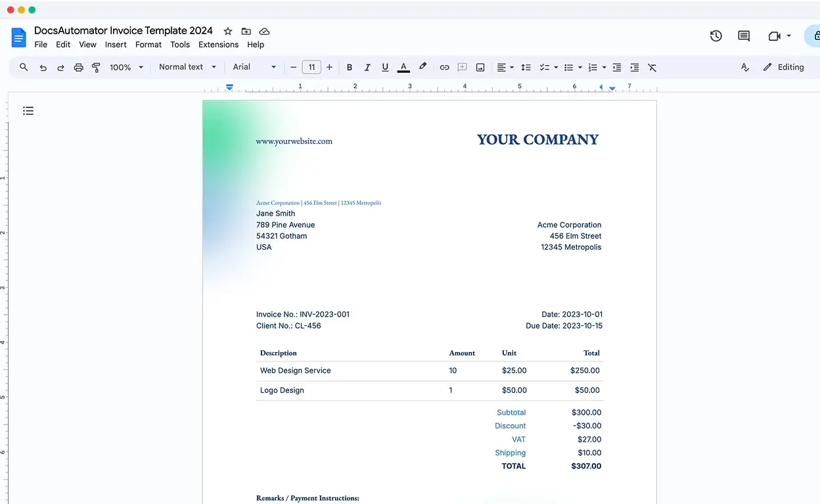Star the document
The height and width of the screenshot is (504, 820).
coord(227,31)
